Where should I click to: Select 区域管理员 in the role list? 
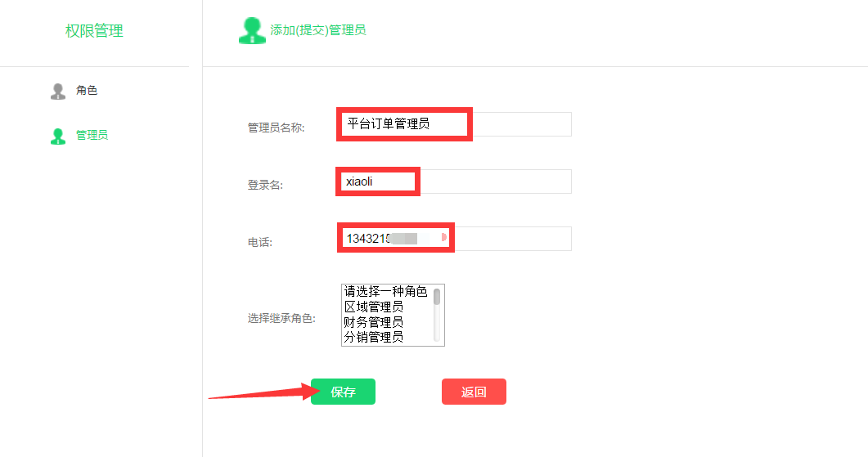tap(386, 307)
